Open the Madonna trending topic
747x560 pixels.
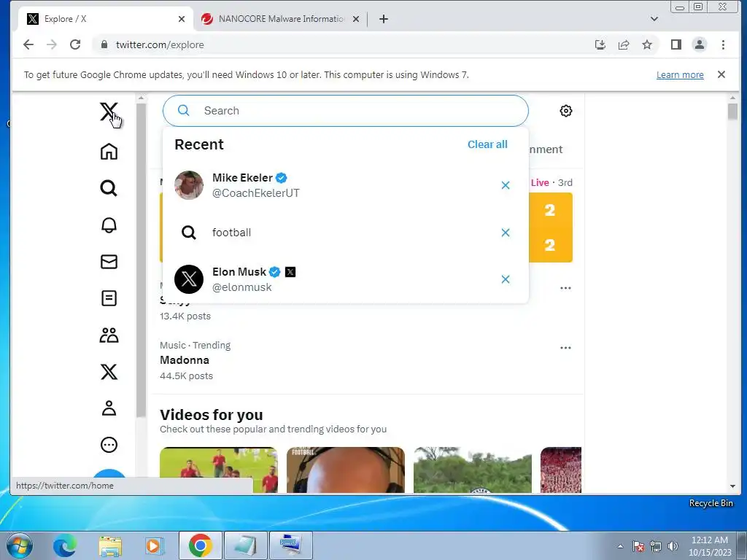(x=185, y=360)
